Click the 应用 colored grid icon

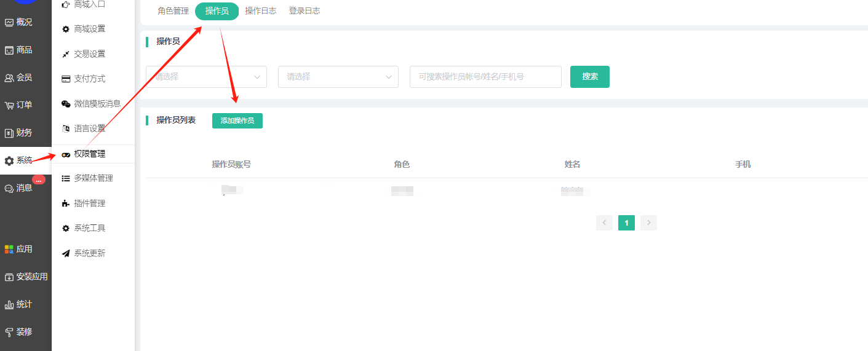tap(9, 249)
